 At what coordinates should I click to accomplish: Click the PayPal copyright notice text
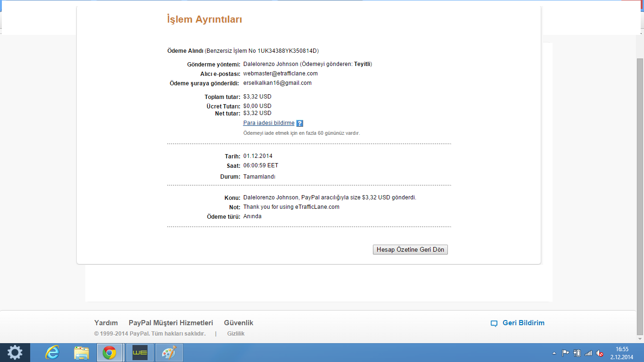pos(150,334)
